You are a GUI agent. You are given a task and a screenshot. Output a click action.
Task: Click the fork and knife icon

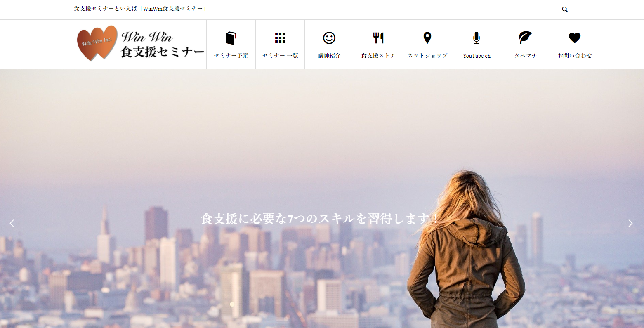tap(378, 38)
